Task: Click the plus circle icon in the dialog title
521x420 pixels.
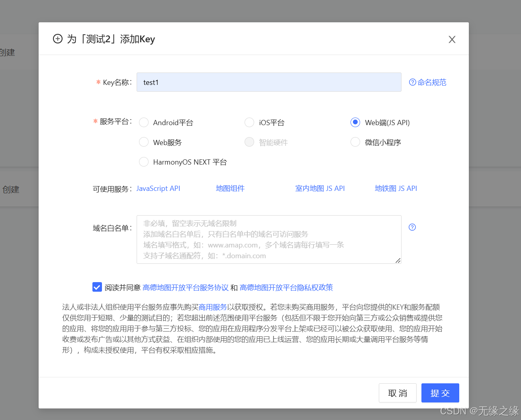Action: coord(58,39)
